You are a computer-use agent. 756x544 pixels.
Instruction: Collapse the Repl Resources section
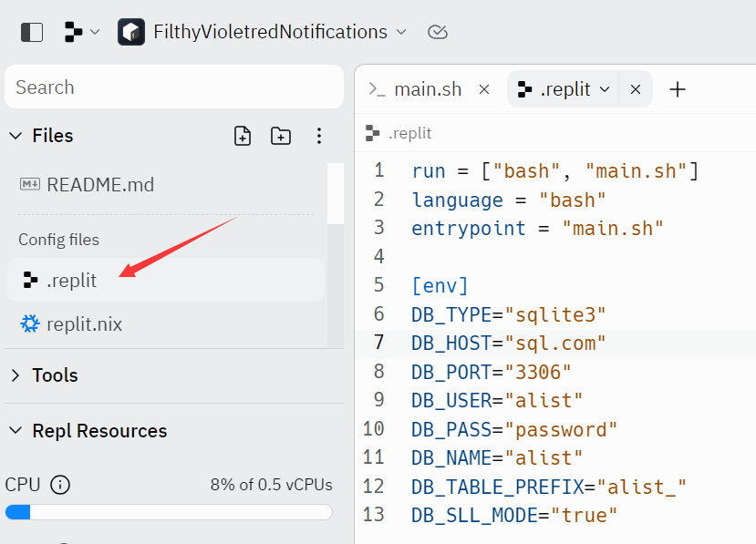[16, 431]
